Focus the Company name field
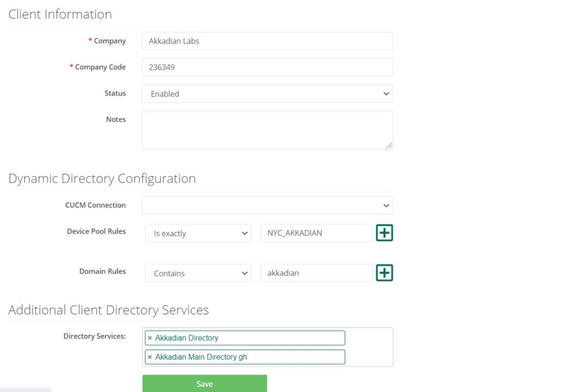 (267, 41)
